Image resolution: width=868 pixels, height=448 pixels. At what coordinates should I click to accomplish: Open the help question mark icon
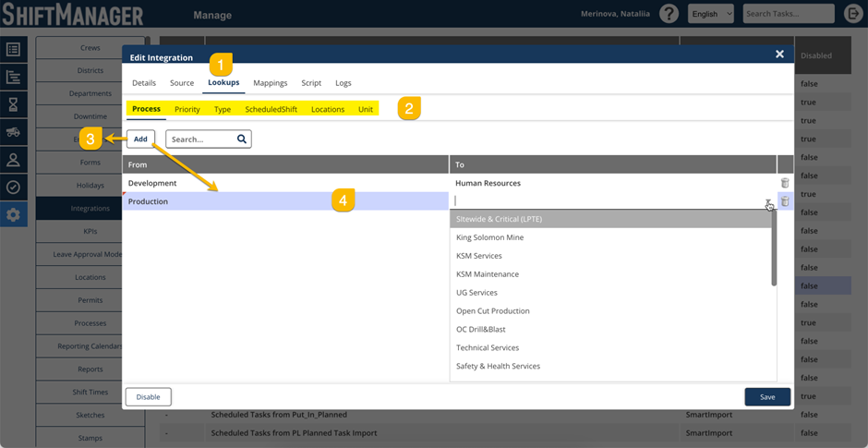(669, 14)
